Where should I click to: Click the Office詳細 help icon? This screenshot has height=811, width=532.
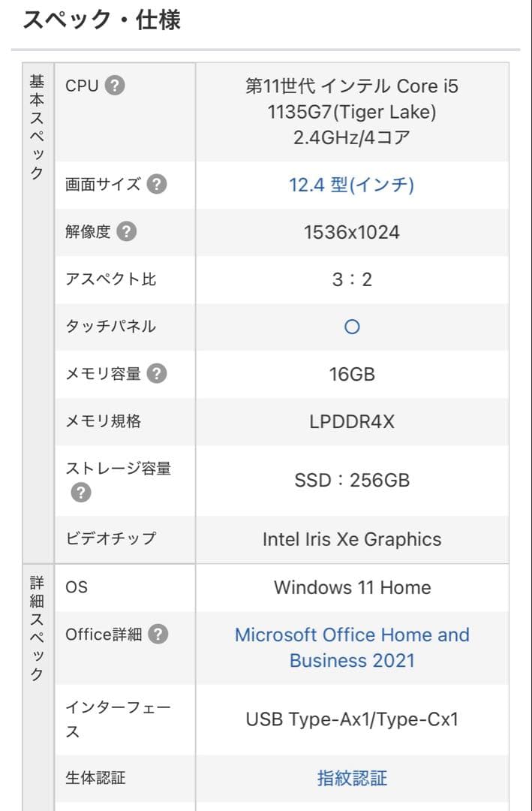(x=158, y=634)
